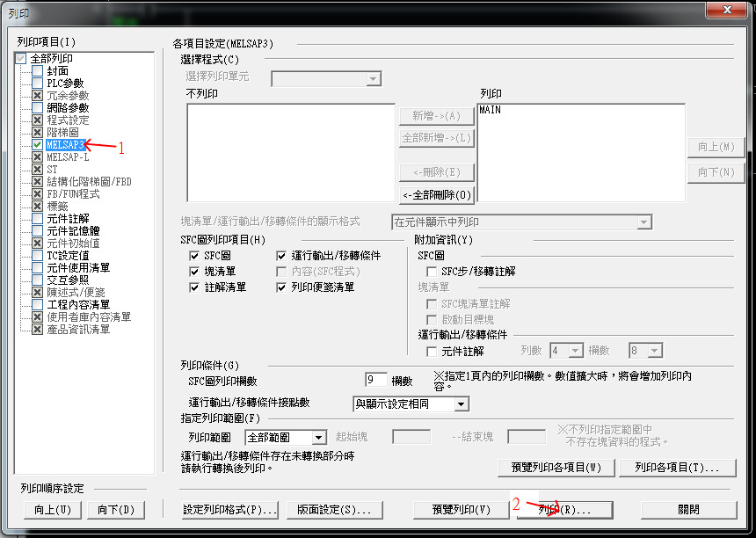Image resolution: width=756 pixels, height=538 pixels.
Task: Open 設定列印格式(P)... dialog
Action: pyautogui.click(x=229, y=509)
